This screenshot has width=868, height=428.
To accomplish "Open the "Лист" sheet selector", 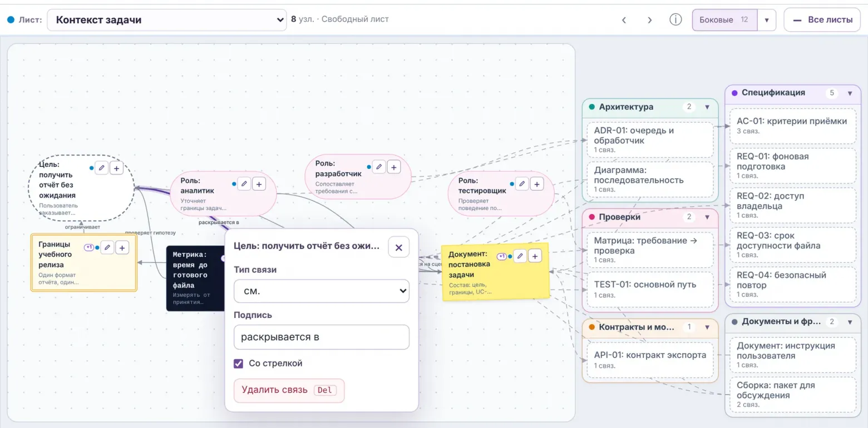I will click(x=167, y=20).
